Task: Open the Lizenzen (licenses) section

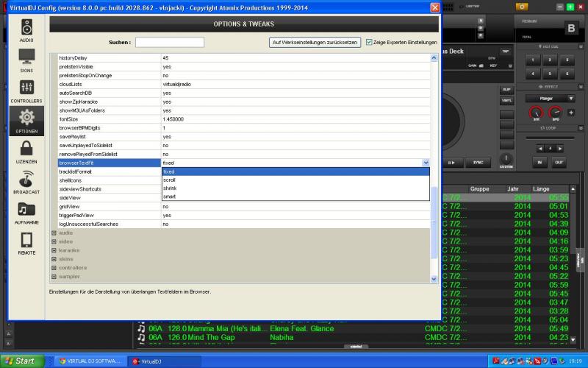Action: 26,150
